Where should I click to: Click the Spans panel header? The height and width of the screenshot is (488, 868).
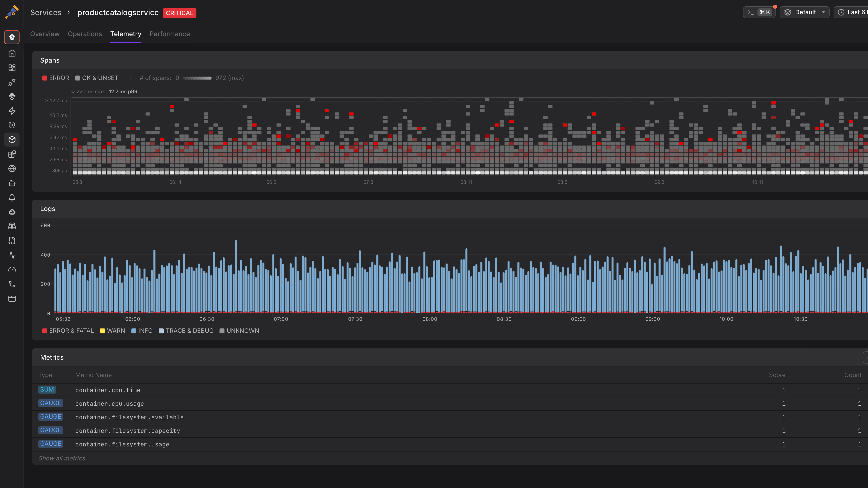pyautogui.click(x=450, y=60)
